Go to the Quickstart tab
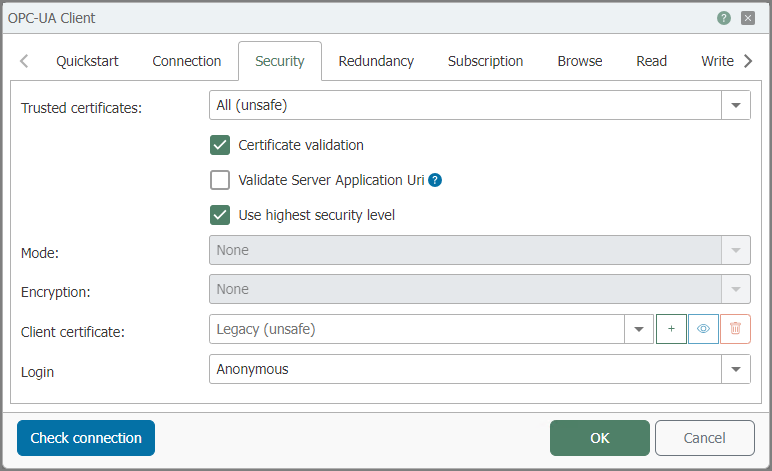772x471 pixels. 87,61
